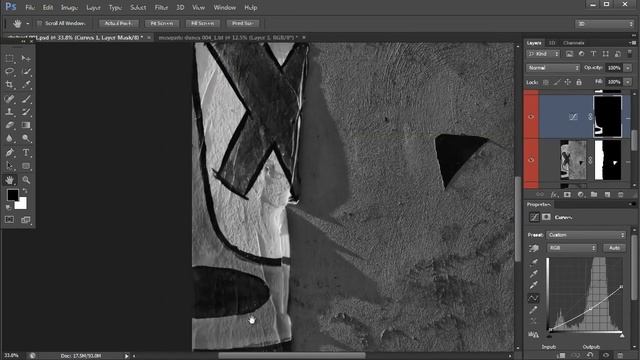Activate the on-image curves adjustment tool

click(x=534, y=248)
